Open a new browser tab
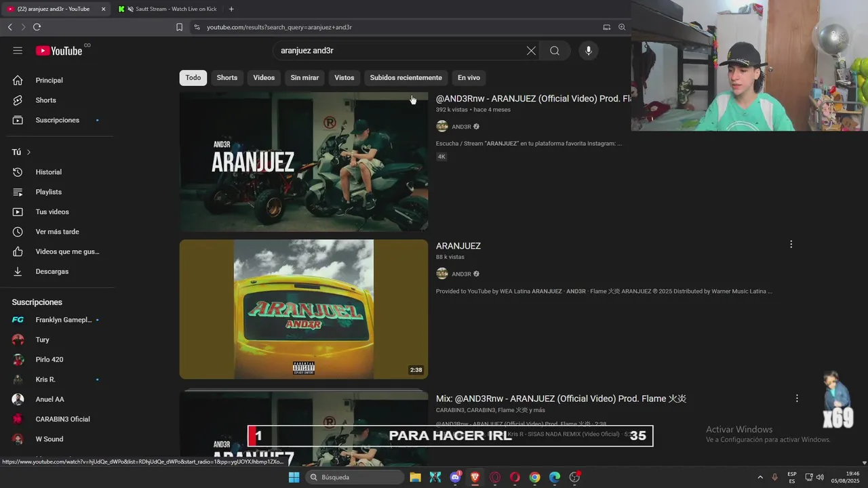Image resolution: width=868 pixels, height=488 pixels. [231, 9]
